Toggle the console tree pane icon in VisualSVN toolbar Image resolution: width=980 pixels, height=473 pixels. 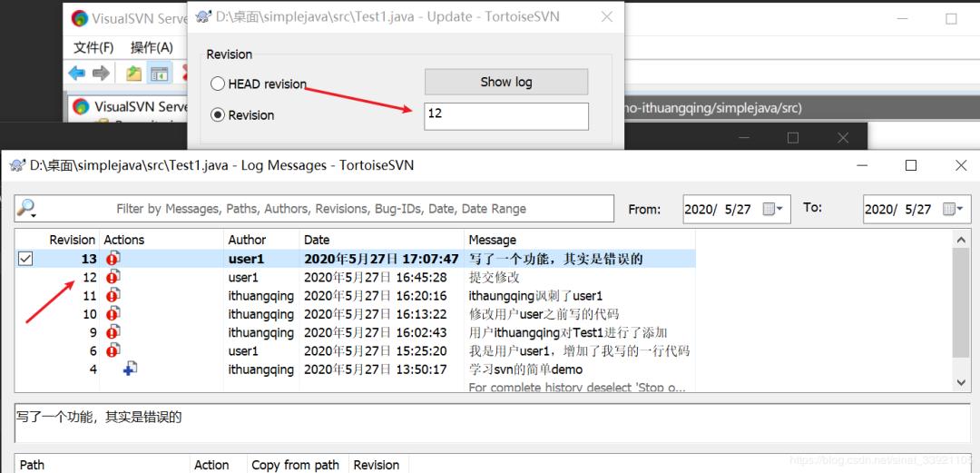click(158, 74)
